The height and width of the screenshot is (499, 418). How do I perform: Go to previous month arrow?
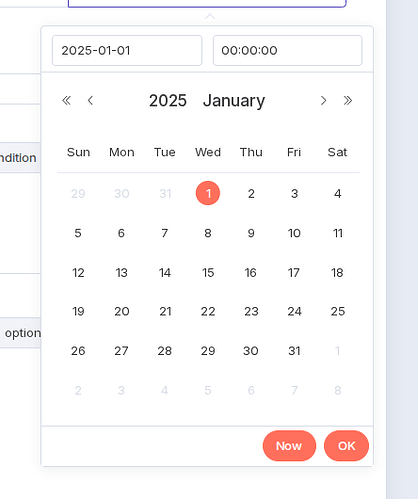[x=90, y=100]
